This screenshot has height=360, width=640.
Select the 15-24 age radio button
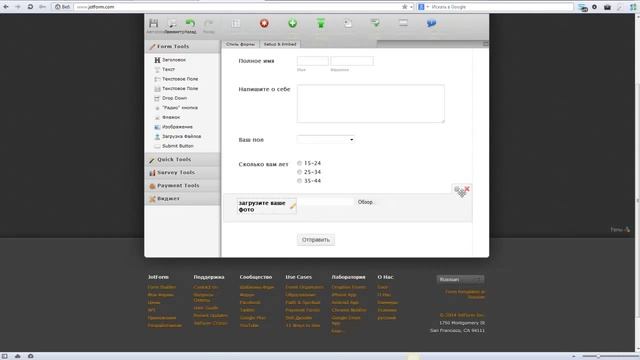tap(300, 163)
